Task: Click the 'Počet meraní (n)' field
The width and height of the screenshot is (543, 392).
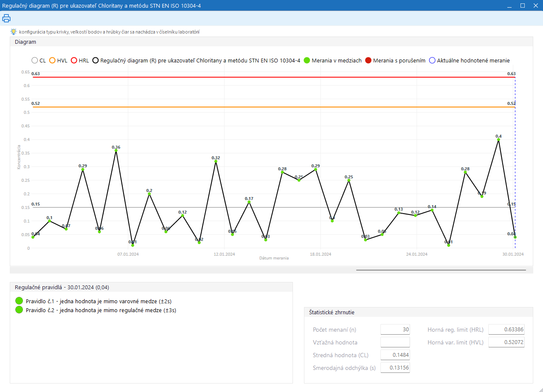Action: pyautogui.click(x=395, y=330)
